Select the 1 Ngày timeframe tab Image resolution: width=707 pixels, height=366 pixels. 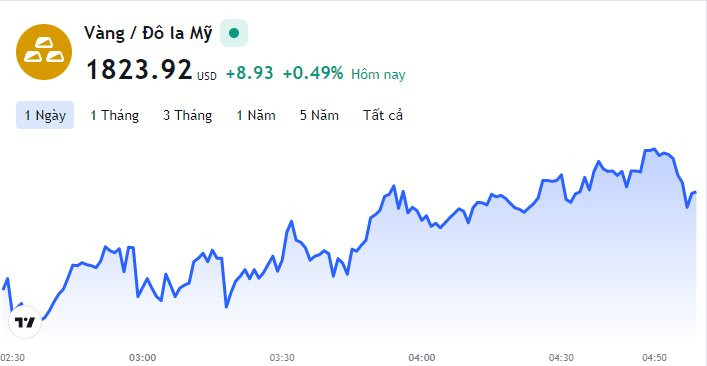[x=45, y=115]
